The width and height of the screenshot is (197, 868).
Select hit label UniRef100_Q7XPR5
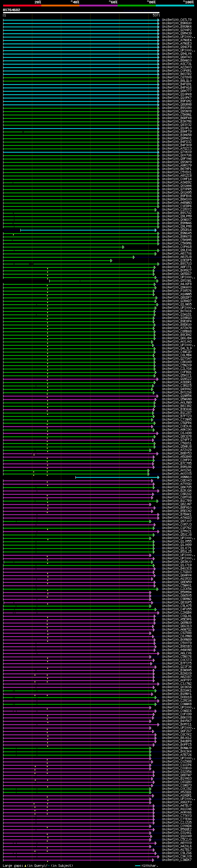(x=177, y=189)
